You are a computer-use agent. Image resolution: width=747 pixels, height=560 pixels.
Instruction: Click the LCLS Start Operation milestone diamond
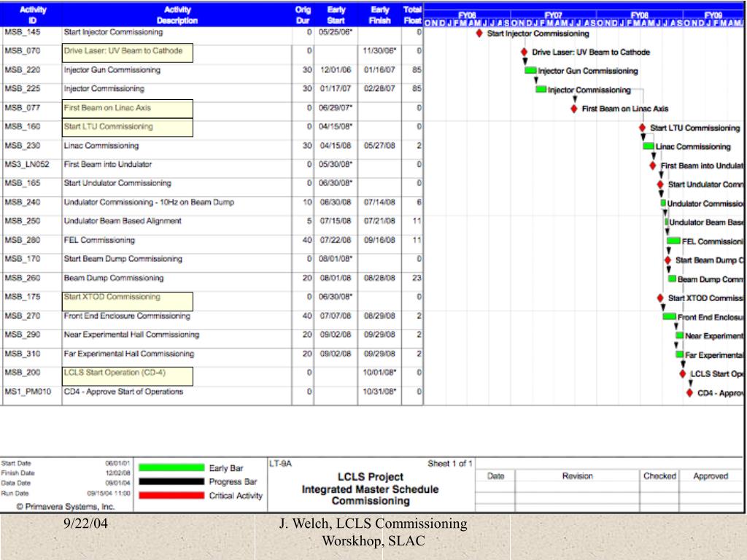coord(683,374)
